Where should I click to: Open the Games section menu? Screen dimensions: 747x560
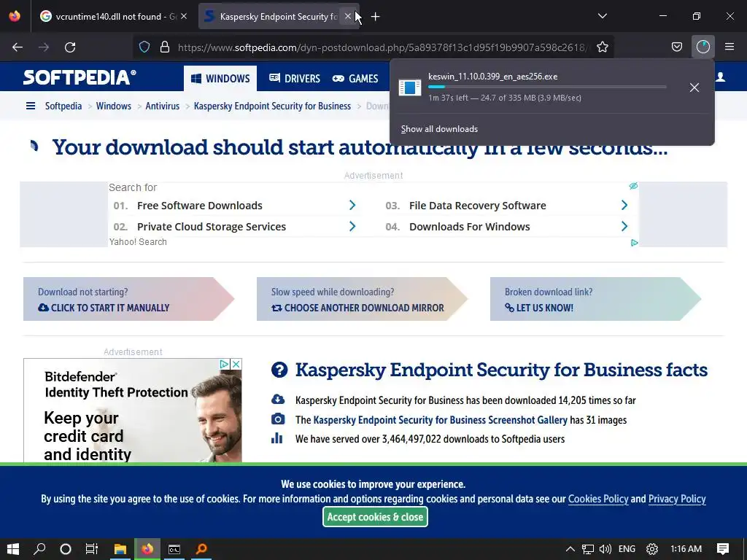click(355, 79)
